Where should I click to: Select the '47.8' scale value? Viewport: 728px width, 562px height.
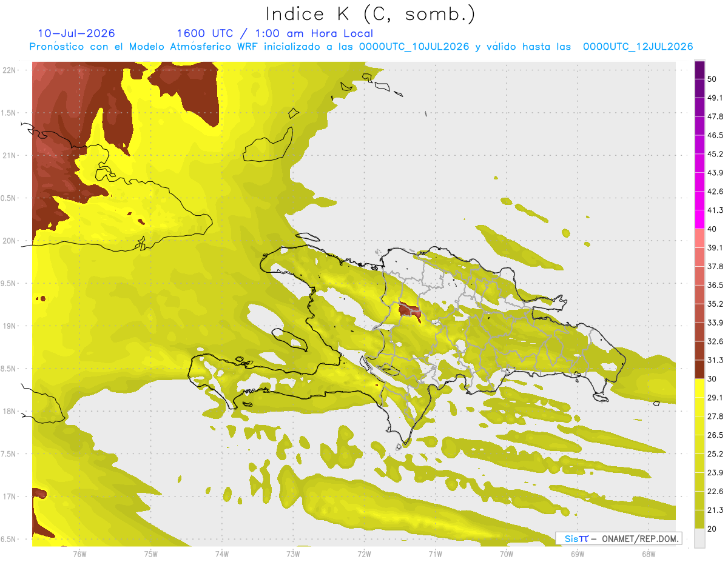click(x=715, y=116)
